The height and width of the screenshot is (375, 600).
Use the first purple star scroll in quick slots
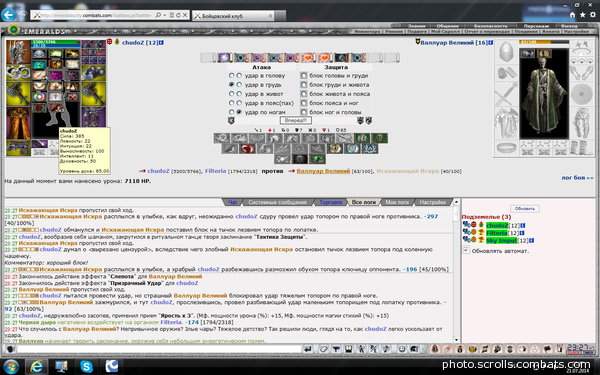pos(225,58)
